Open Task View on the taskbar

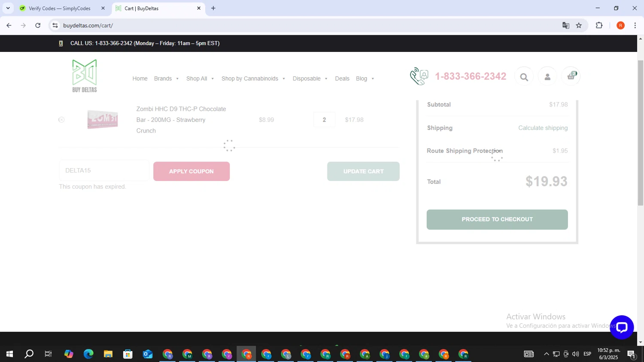(49, 354)
